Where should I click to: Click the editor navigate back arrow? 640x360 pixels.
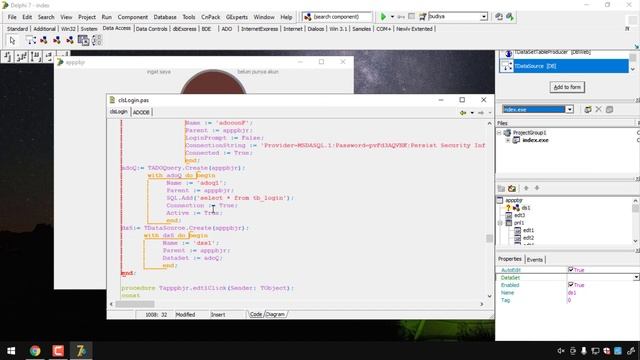point(463,113)
